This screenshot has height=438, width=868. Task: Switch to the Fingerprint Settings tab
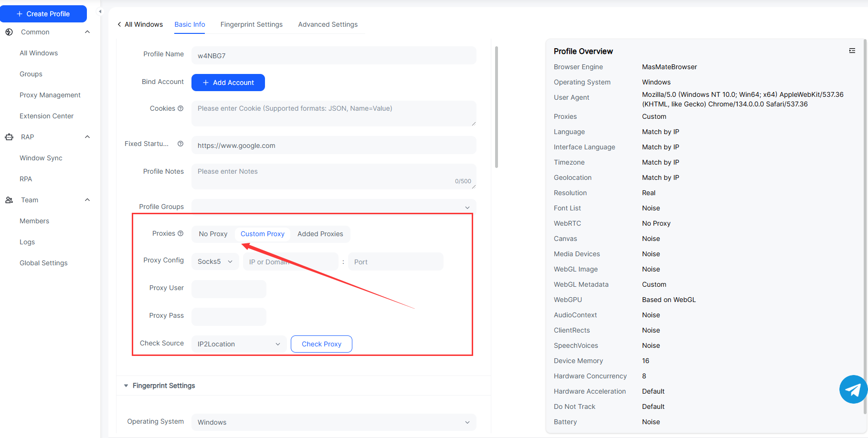click(251, 24)
